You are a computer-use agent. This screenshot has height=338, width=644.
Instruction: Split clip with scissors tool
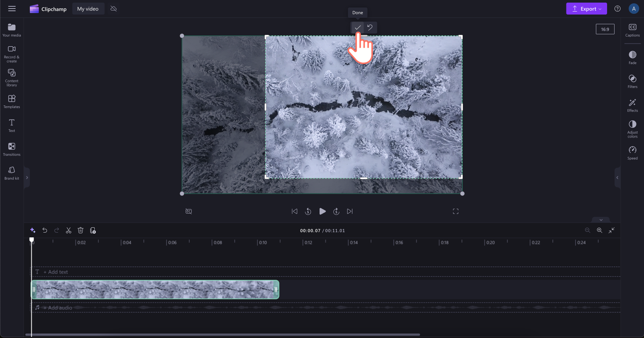click(69, 230)
